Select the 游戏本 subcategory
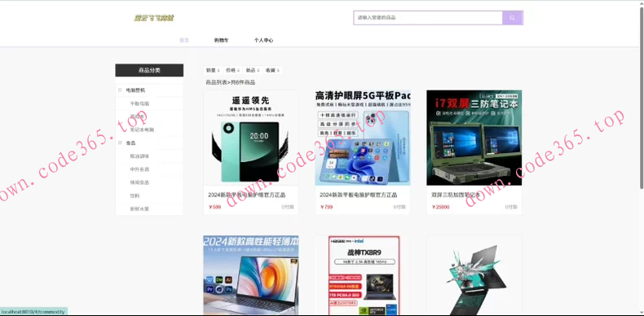Screen dimensions: 644x316 [x=137, y=116]
